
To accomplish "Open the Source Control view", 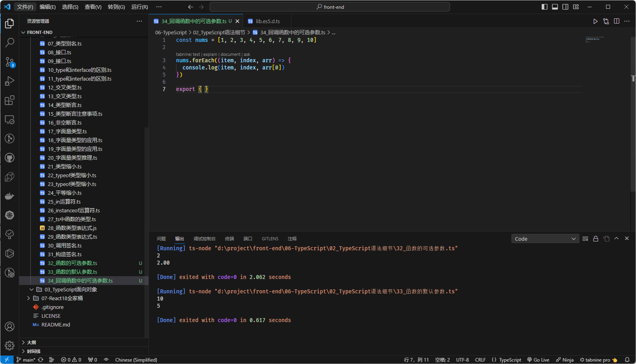I will (10, 62).
